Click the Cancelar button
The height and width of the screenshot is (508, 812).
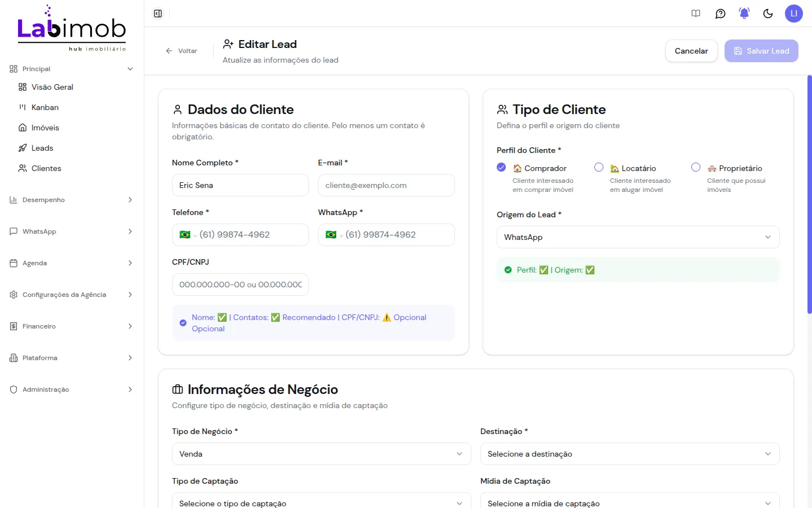point(691,51)
